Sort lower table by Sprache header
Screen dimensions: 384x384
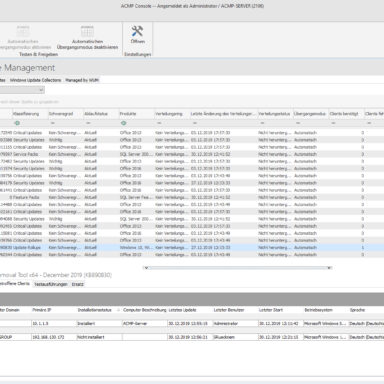point(366,310)
